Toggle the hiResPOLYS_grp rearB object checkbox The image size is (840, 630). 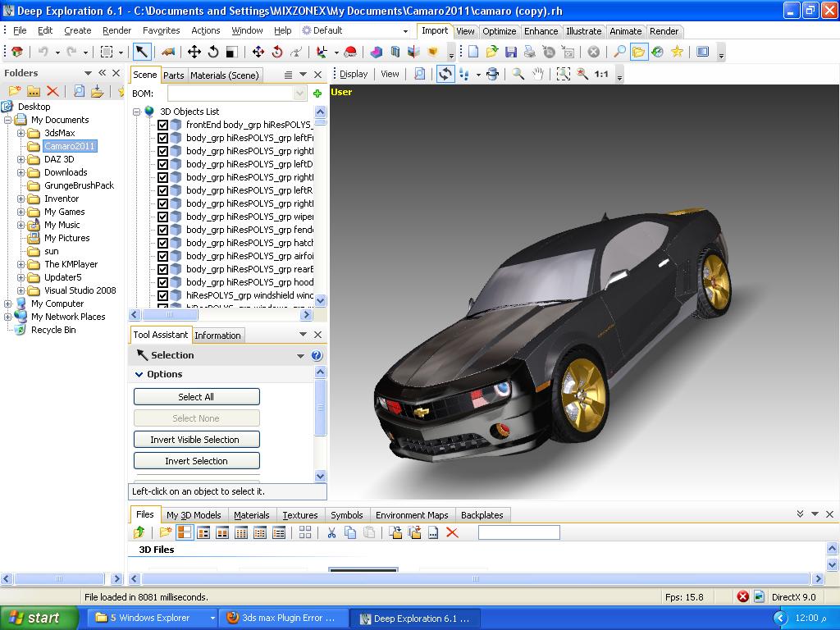[163, 269]
